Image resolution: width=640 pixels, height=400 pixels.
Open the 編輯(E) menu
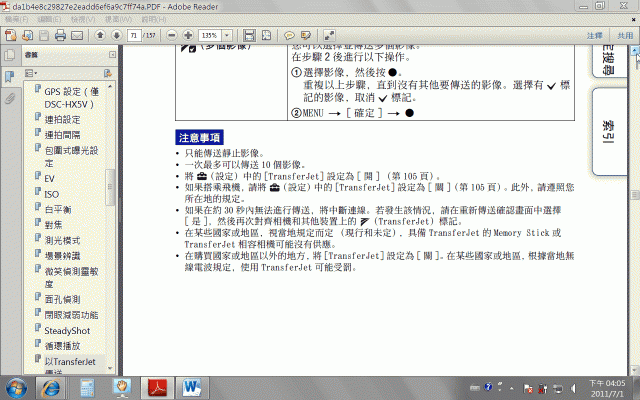(x=49, y=19)
